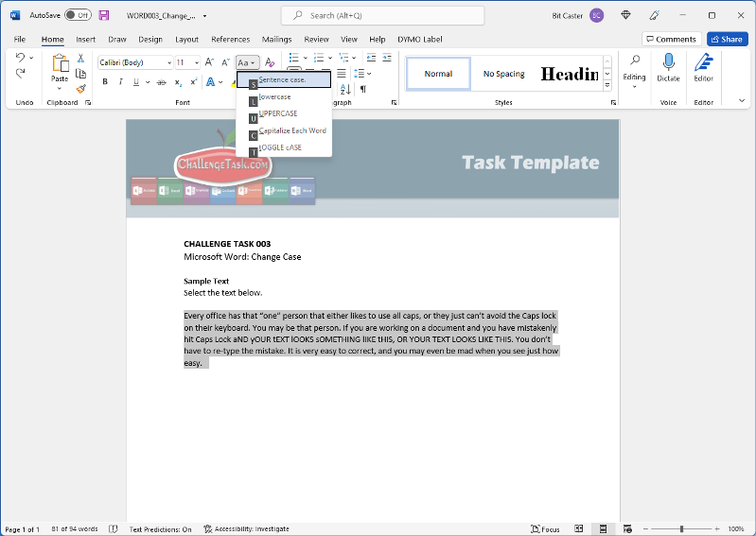
Task: Choose UPPERCASE option
Action: tap(284, 113)
